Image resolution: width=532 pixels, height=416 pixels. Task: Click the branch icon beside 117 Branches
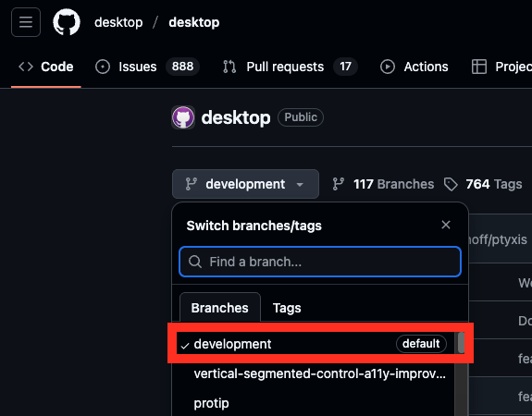pyautogui.click(x=339, y=184)
